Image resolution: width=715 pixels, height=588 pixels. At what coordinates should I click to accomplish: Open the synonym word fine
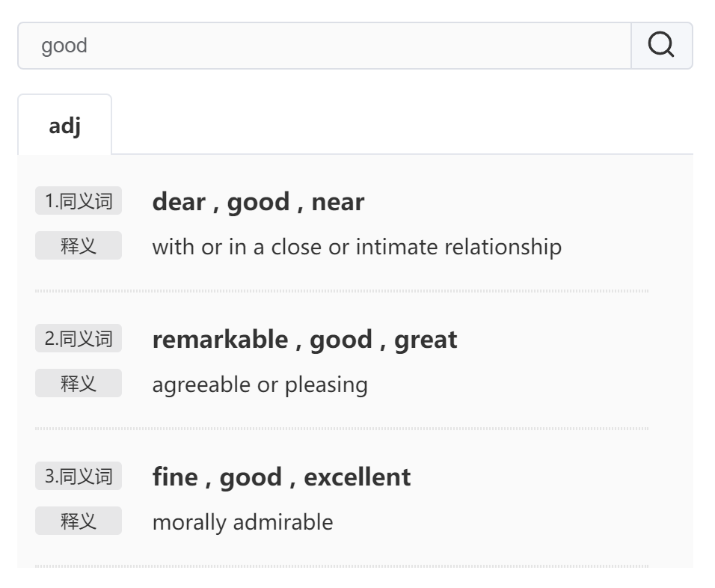tap(175, 477)
